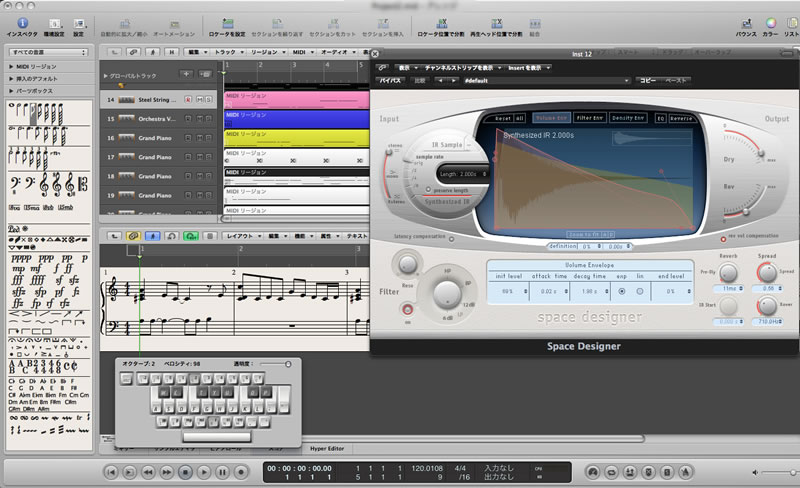Switch to the Hyper Editor tab
Image resolution: width=800 pixels, height=488 pixels.
[x=325, y=449]
